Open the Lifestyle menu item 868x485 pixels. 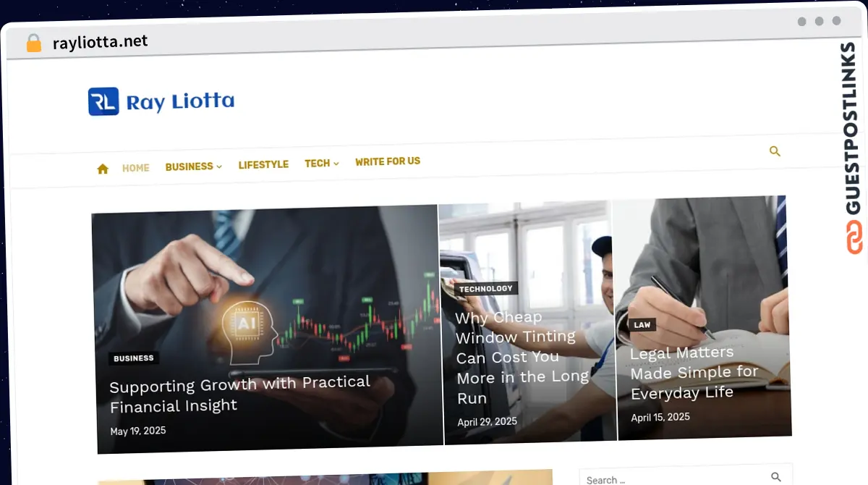(263, 165)
